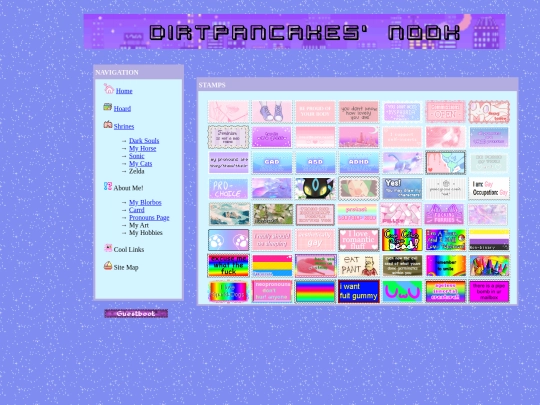Click the Pro-Choice stamp
540x405 pixels.
coord(228,188)
